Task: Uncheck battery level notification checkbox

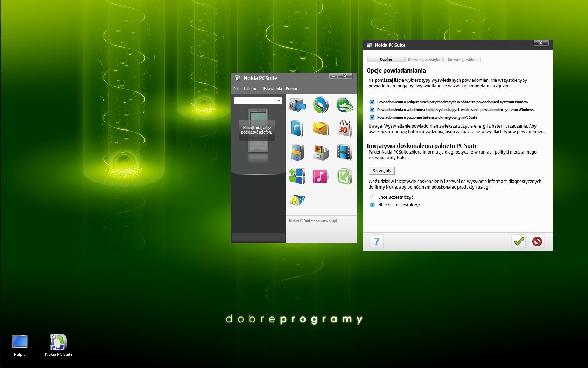Action: 372,117
